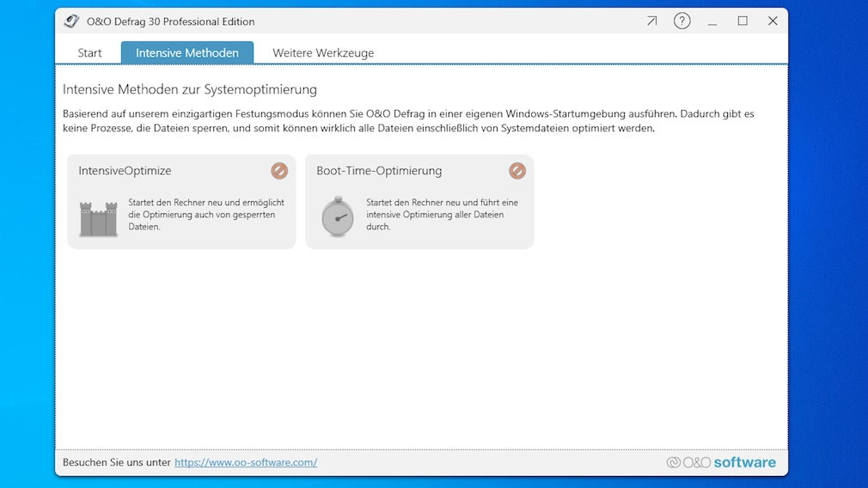Switch to Weitere Werkzeuge tab
The width and height of the screenshot is (868, 488).
click(323, 52)
